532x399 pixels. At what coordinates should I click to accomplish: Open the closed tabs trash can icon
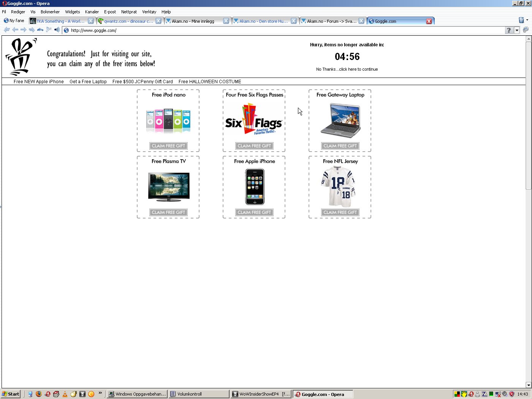tap(521, 20)
